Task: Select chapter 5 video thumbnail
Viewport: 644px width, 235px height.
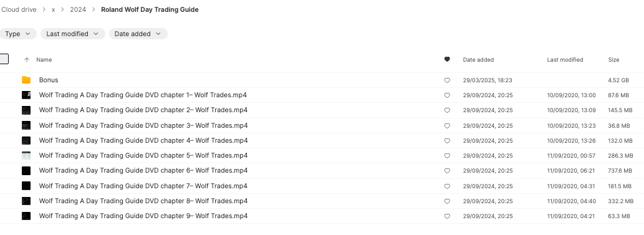Action: 26,156
